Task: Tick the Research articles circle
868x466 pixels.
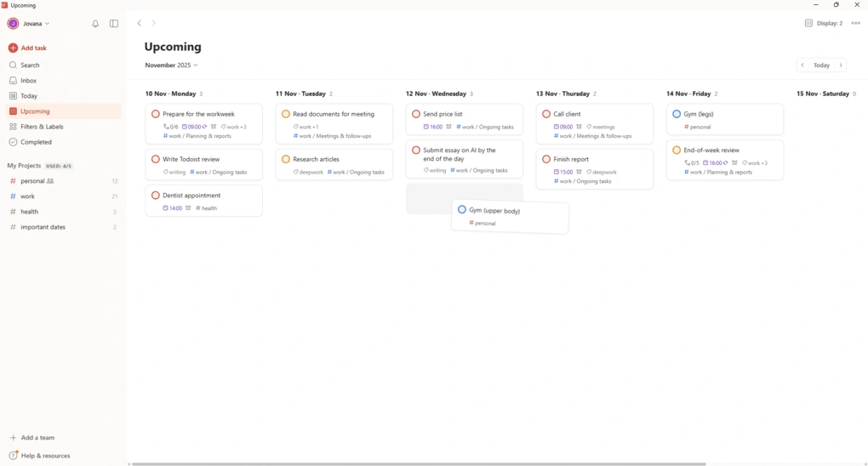Action: [x=286, y=159]
